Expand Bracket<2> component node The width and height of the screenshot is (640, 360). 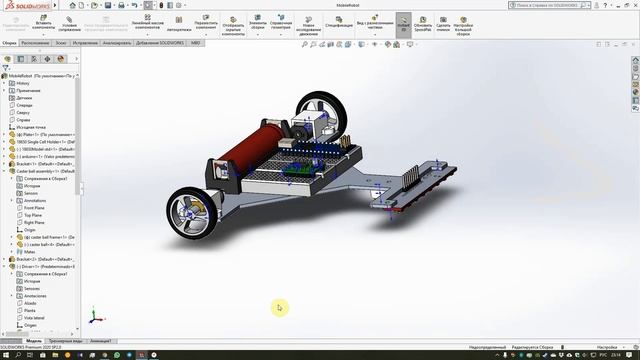pyautogui.click(x=4, y=259)
